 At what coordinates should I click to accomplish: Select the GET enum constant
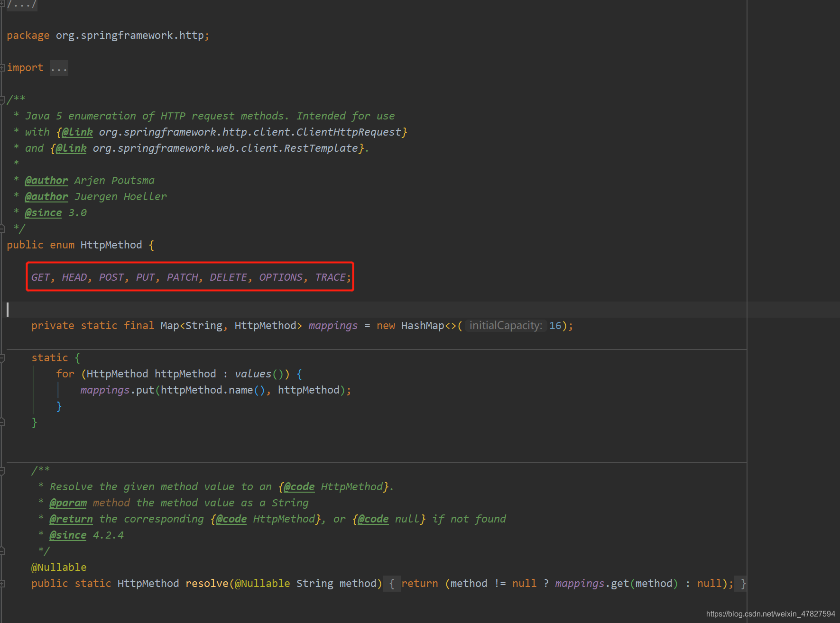click(x=40, y=277)
